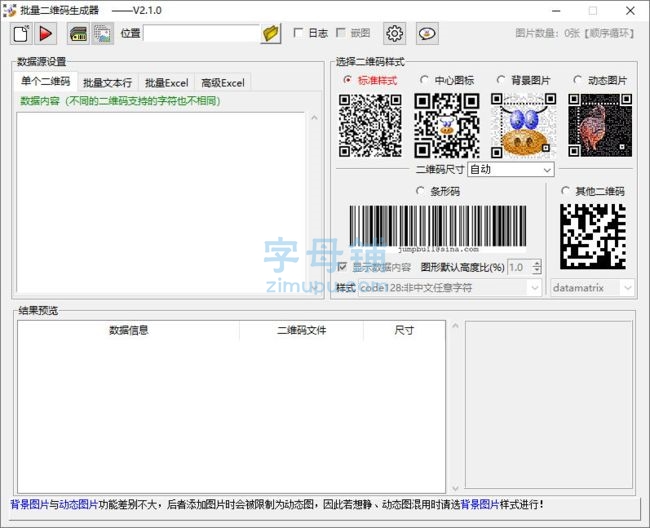Toggle the 显示数据内容 checkbox
This screenshot has height=528, width=650.
tap(342, 267)
